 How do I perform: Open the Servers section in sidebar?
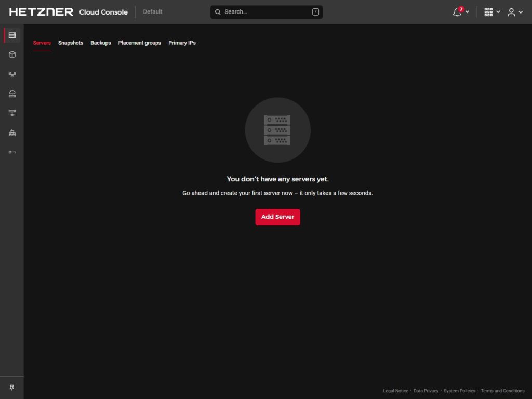pos(12,35)
